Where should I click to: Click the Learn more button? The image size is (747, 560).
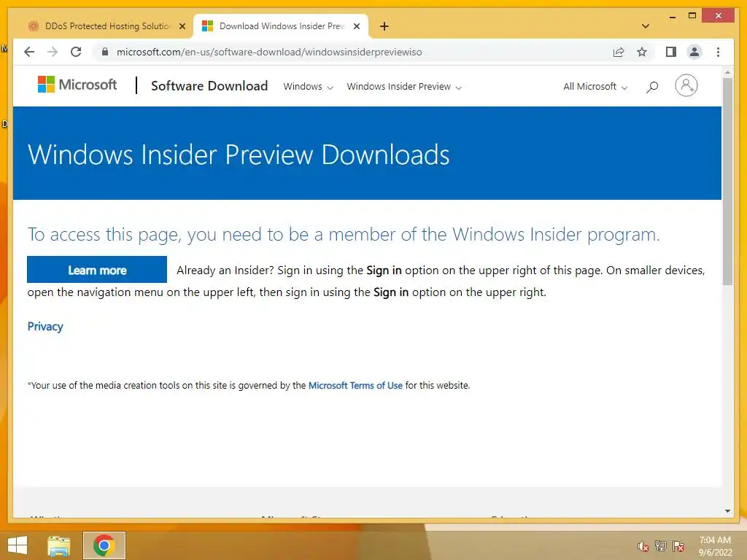pyautogui.click(x=97, y=270)
